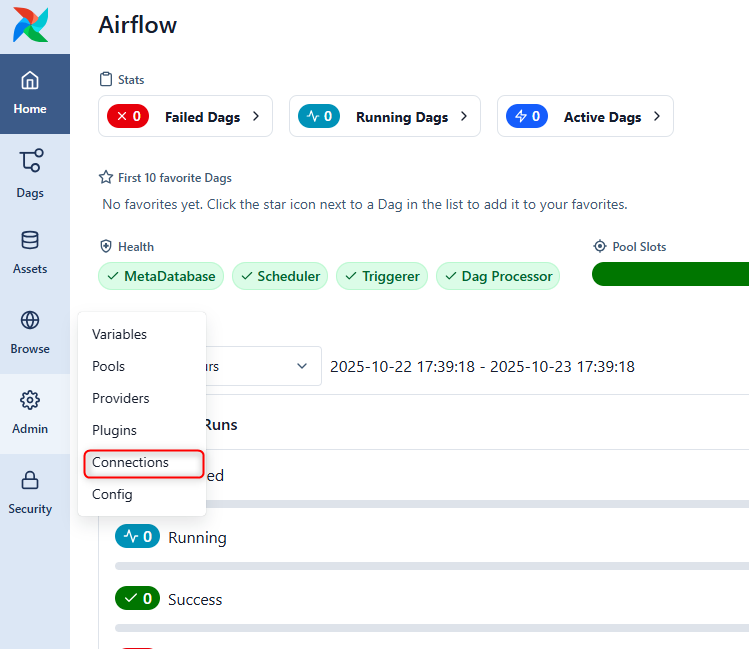Click the No favorites yet message
749x649 pixels.
click(365, 204)
